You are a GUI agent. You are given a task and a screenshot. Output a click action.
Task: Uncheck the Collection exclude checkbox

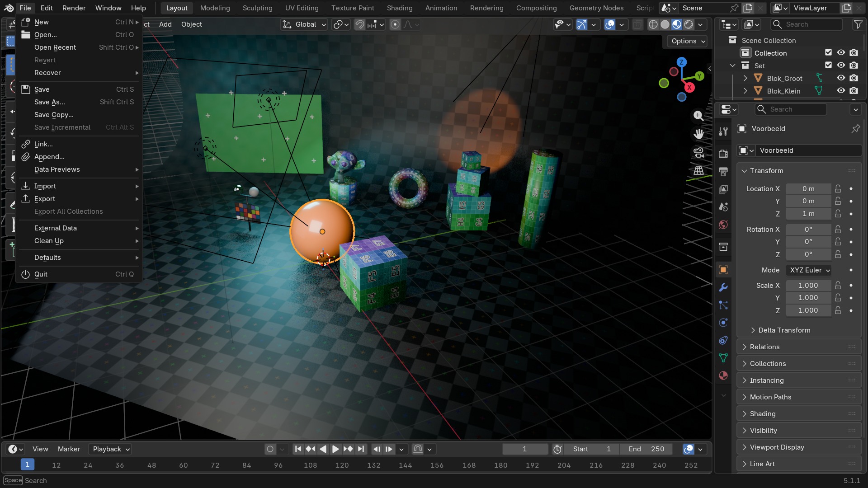point(828,53)
